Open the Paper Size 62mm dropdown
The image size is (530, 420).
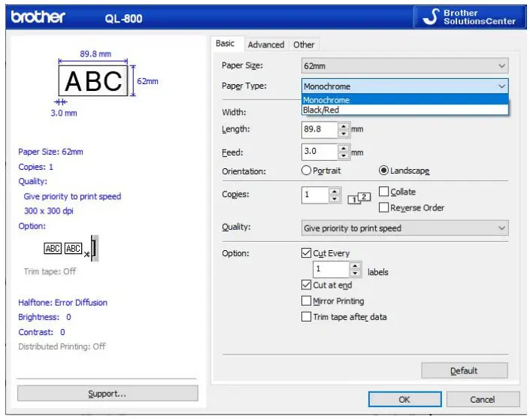[404, 66]
